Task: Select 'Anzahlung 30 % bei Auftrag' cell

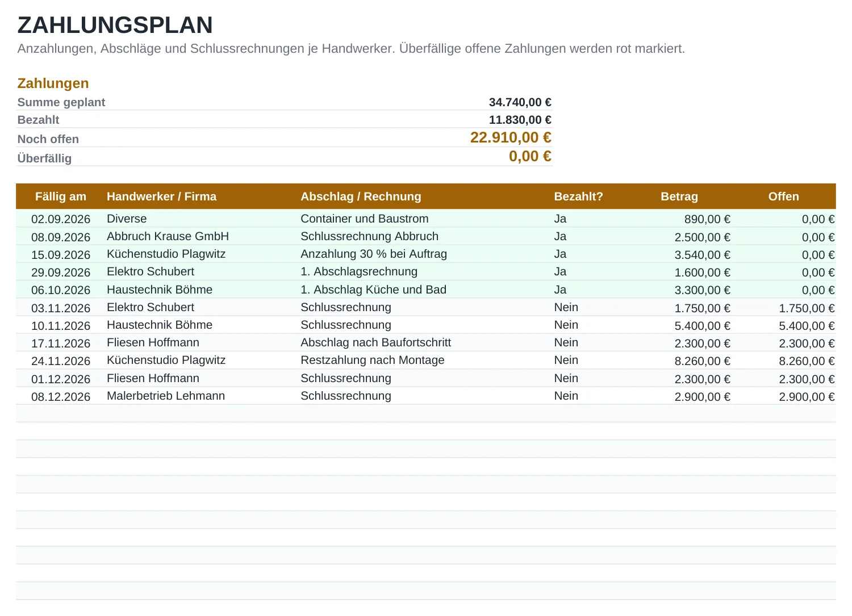Action: [x=374, y=254]
